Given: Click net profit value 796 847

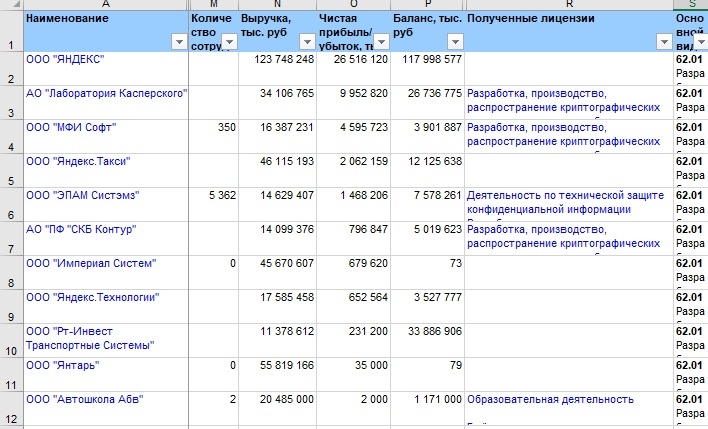Looking at the screenshot, I should 354,238.
